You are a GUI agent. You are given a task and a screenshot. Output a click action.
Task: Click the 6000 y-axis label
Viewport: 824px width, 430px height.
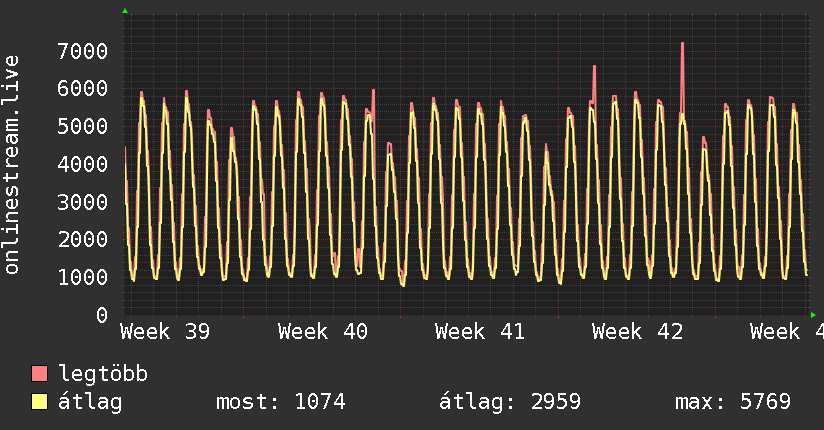(83, 88)
